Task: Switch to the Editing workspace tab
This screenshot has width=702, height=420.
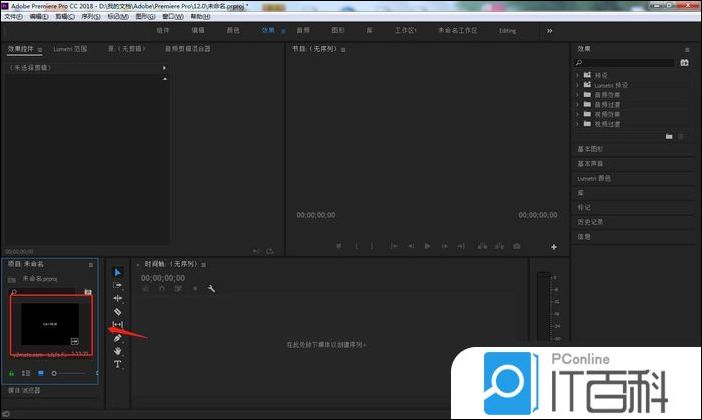Action: click(x=507, y=31)
